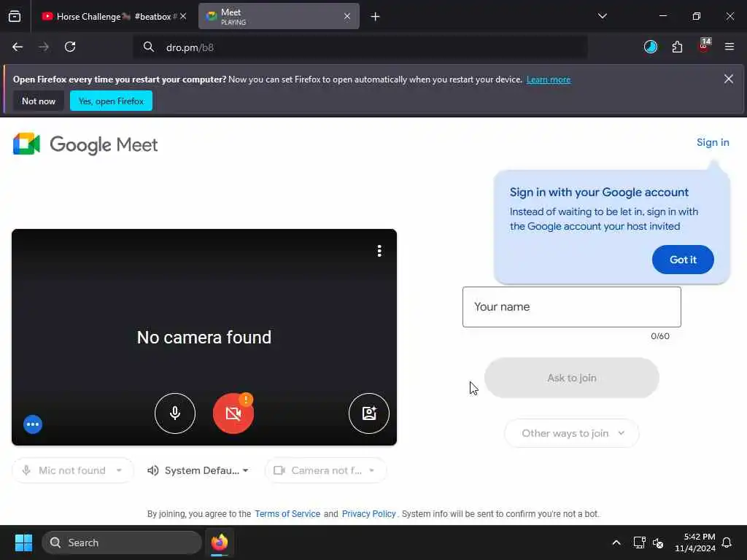Open the notifications bell in taskbar
This screenshot has height=560, width=747.
click(x=727, y=542)
